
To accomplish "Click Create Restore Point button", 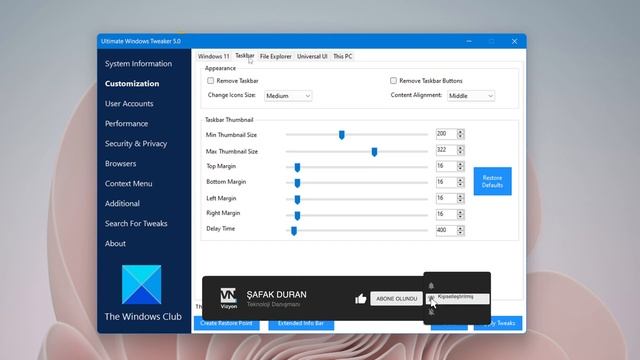I will pos(227,324).
